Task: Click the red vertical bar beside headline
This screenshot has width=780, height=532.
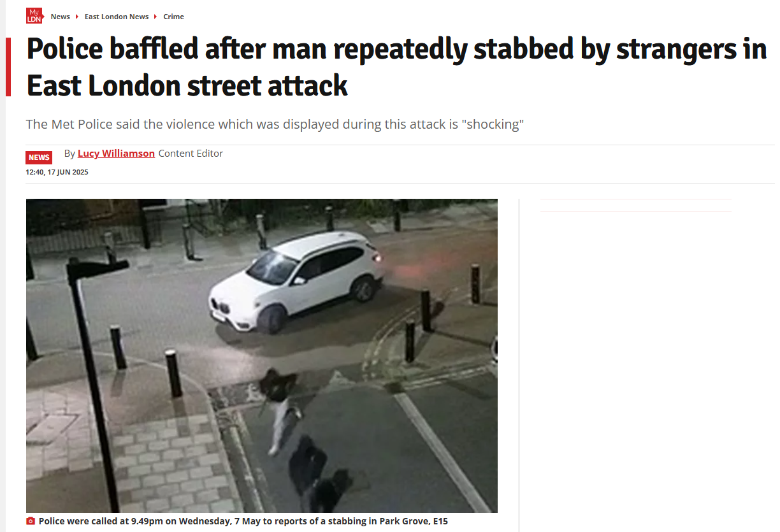Action: point(8,67)
